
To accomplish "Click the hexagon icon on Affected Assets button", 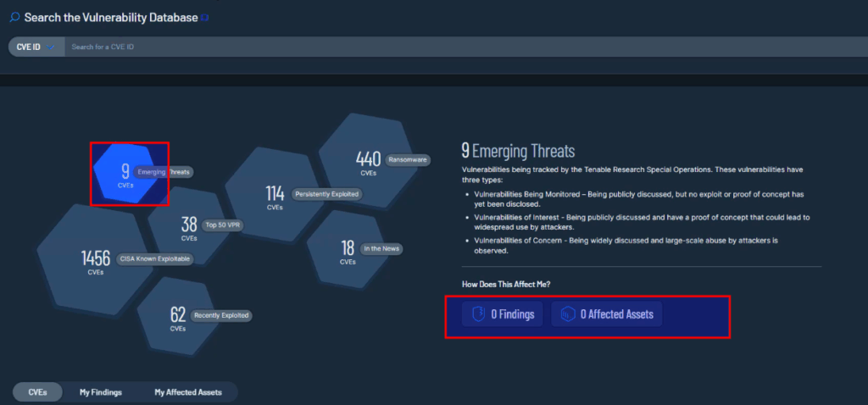I will (x=567, y=314).
